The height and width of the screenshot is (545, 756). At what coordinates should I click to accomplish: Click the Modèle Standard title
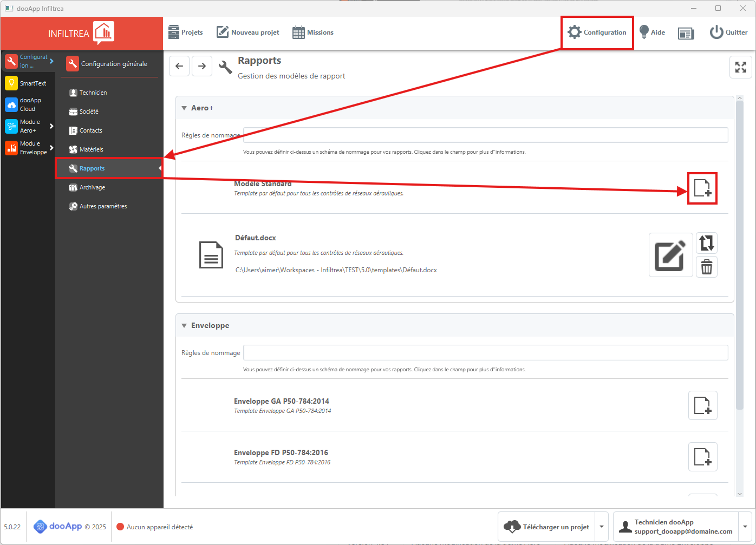tap(263, 184)
